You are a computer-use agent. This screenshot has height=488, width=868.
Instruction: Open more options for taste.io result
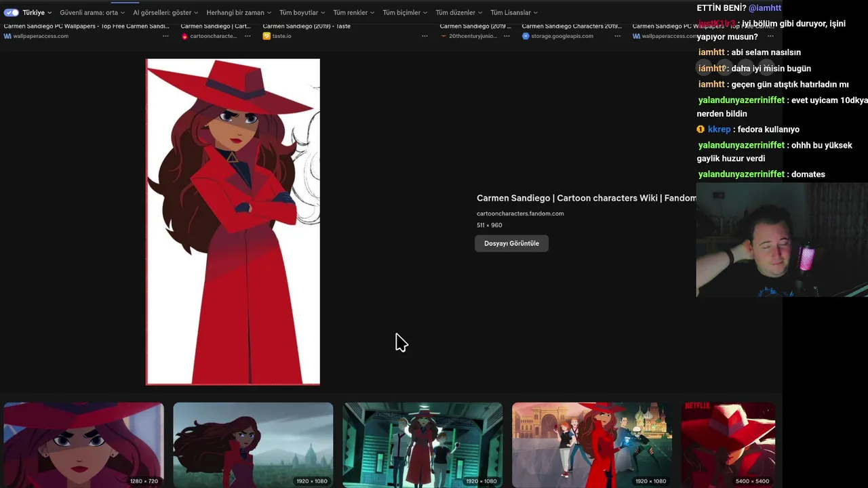pyautogui.click(x=425, y=36)
